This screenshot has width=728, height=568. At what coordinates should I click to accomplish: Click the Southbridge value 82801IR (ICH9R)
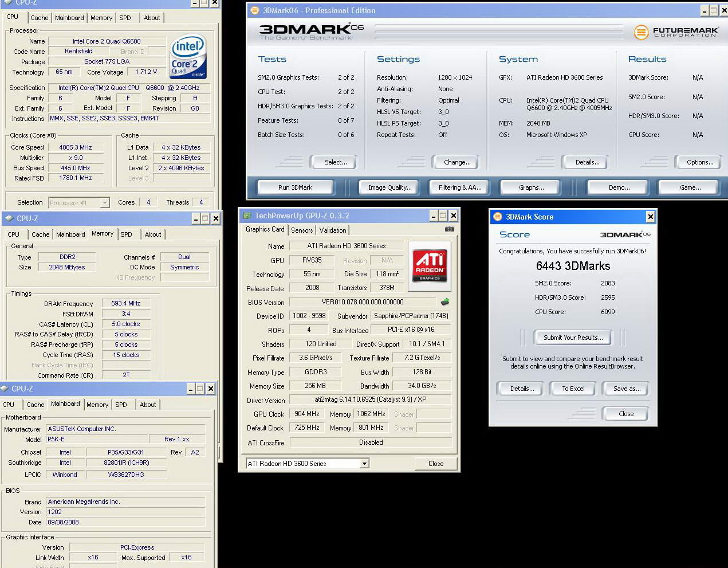(126, 463)
